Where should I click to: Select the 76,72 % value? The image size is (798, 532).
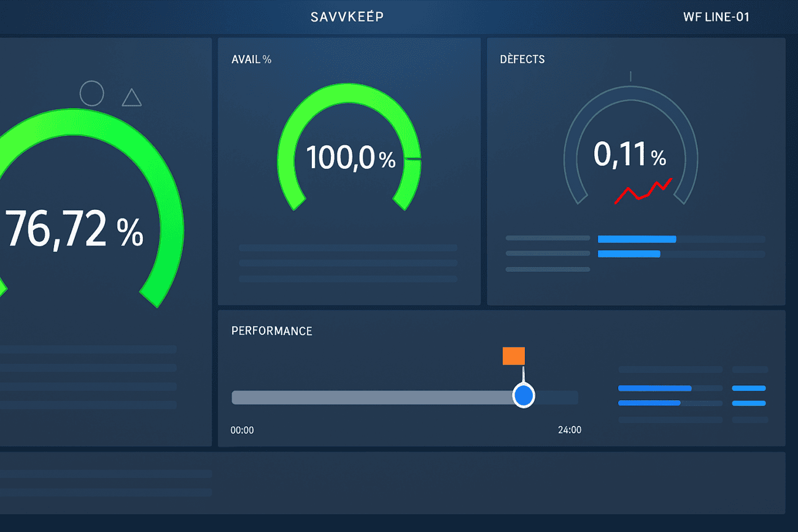click(x=74, y=229)
